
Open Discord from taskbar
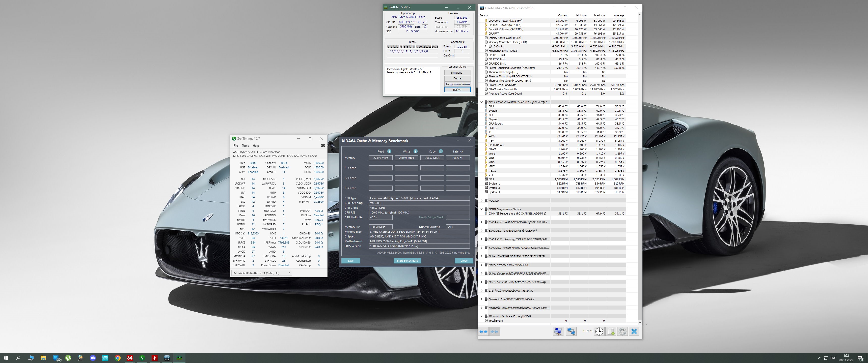click(93, 358)
